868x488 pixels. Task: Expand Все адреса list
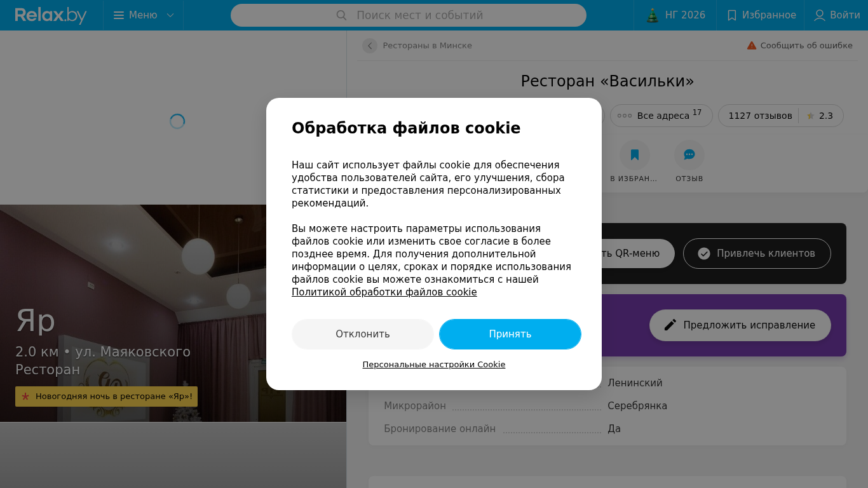pos(660,116)
